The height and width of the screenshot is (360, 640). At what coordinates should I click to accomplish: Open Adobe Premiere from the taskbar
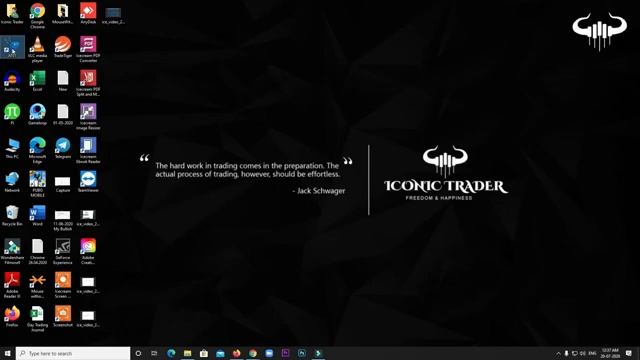pos(285,353)
